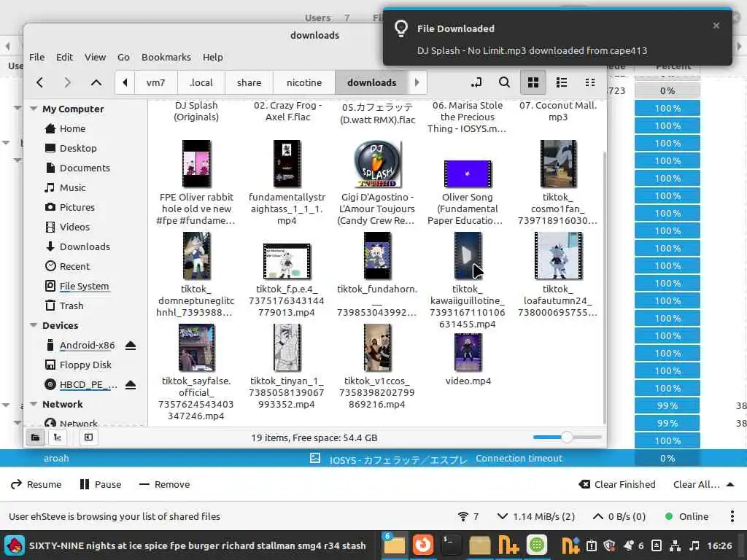
Task: Collapse the Network sidebar section
Action: click(x=34, y=404)
